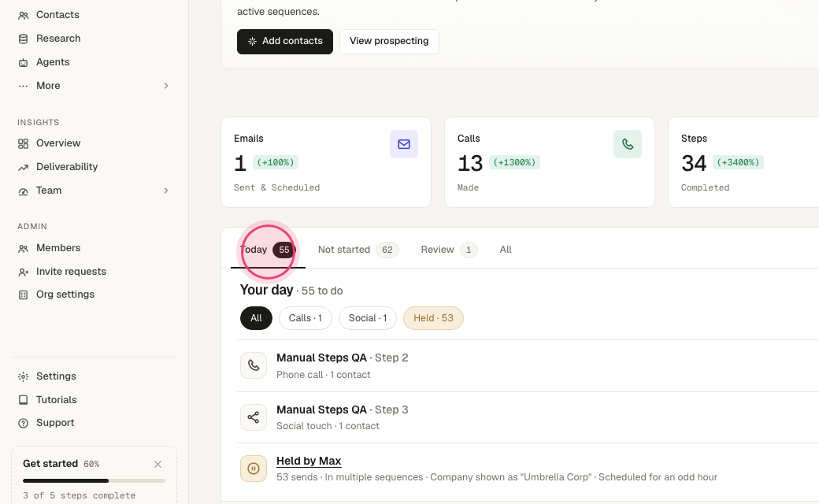Click the View prospecting button
Screen dimensions: 819x504
click(x=389, y=41)
